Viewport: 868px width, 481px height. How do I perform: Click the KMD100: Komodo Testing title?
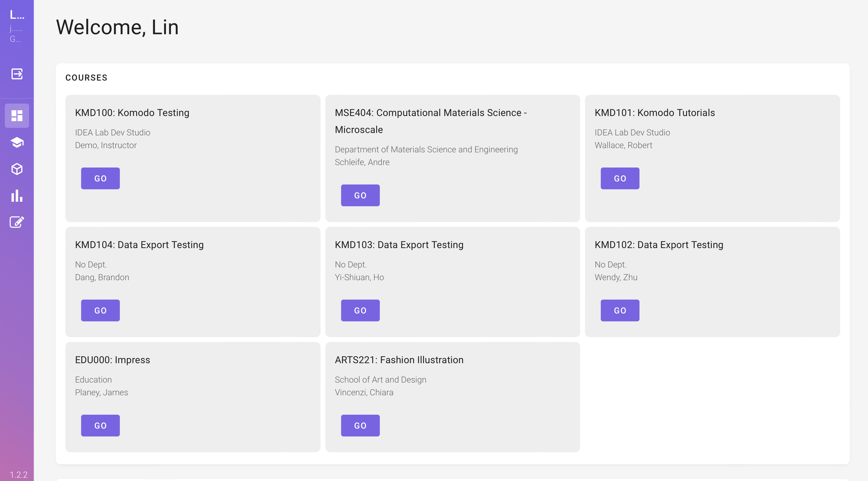coord(132,113)
